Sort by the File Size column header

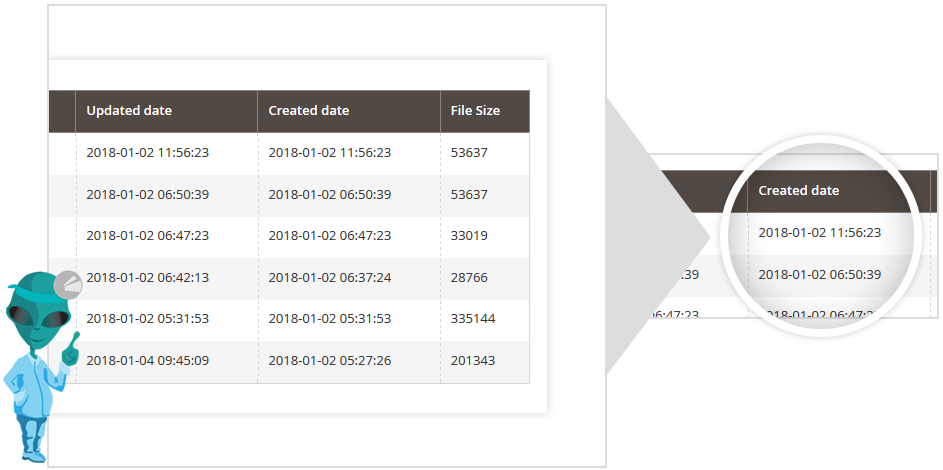475,111
